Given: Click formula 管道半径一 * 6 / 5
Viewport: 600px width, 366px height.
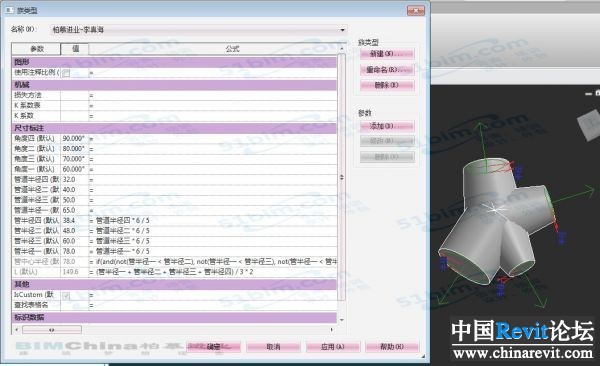Looking at the screenshot, I should tap(122, 252).
